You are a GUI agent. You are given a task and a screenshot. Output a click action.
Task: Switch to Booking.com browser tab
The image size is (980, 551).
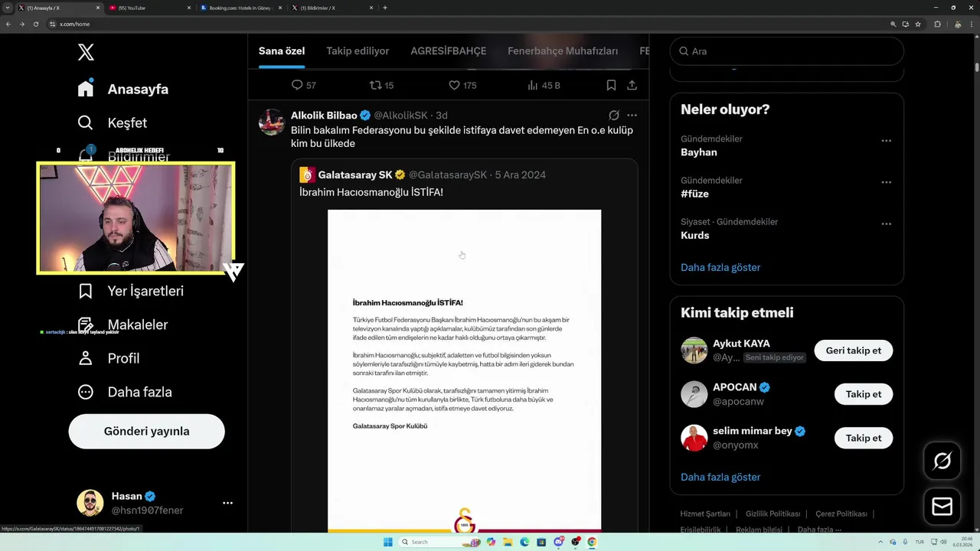point(241,8)
